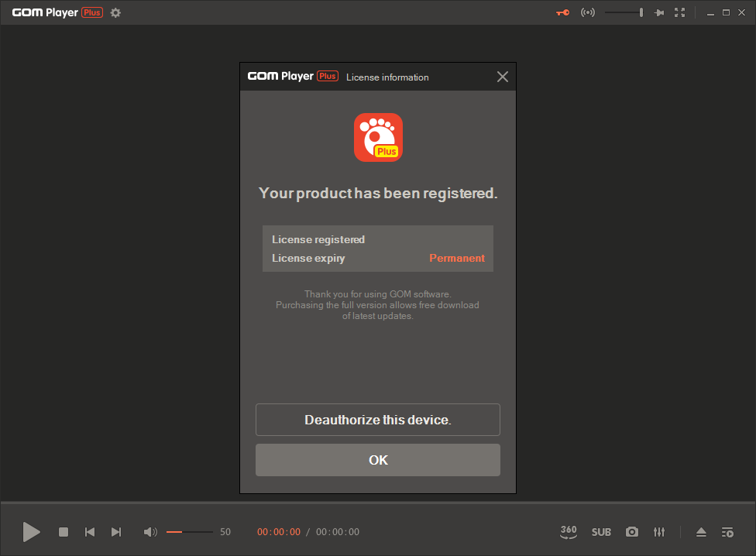Skip to the next track
Image resolution: width=756 pixels, height=556 pixels.
pos(116,532)
